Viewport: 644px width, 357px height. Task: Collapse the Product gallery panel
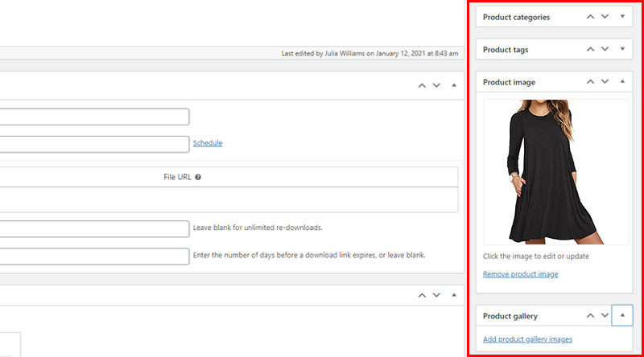622,315
